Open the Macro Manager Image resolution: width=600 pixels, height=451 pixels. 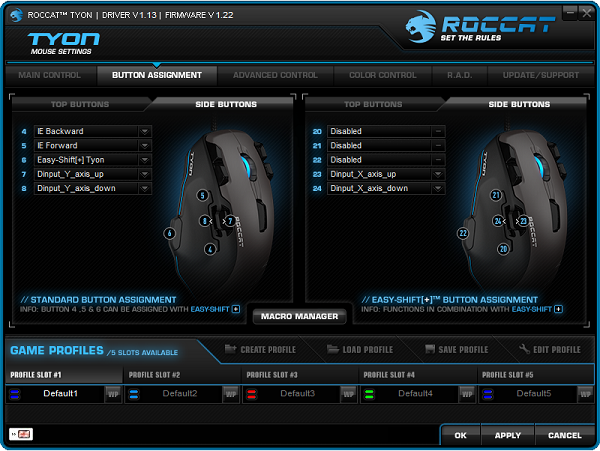[x=300, y=316]
